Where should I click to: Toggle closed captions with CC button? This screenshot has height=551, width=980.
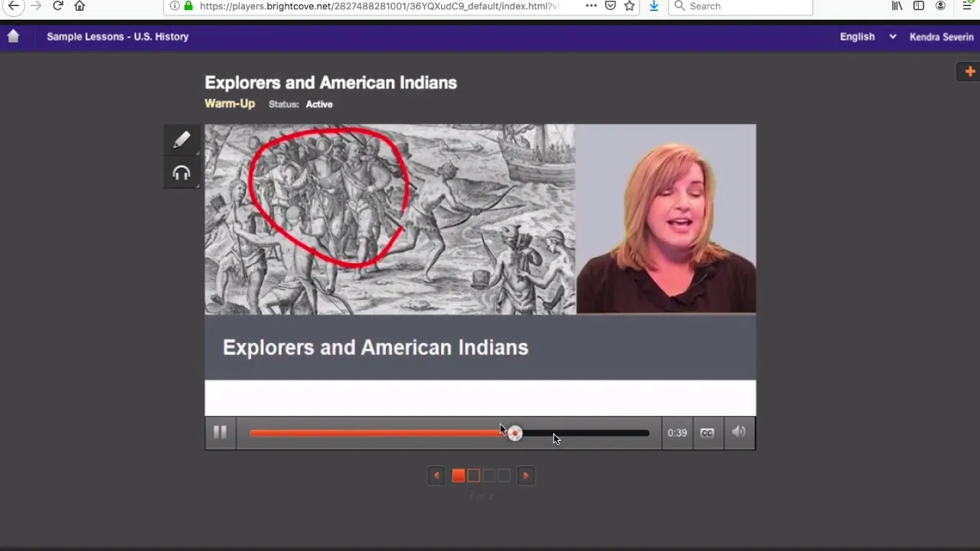707,433
